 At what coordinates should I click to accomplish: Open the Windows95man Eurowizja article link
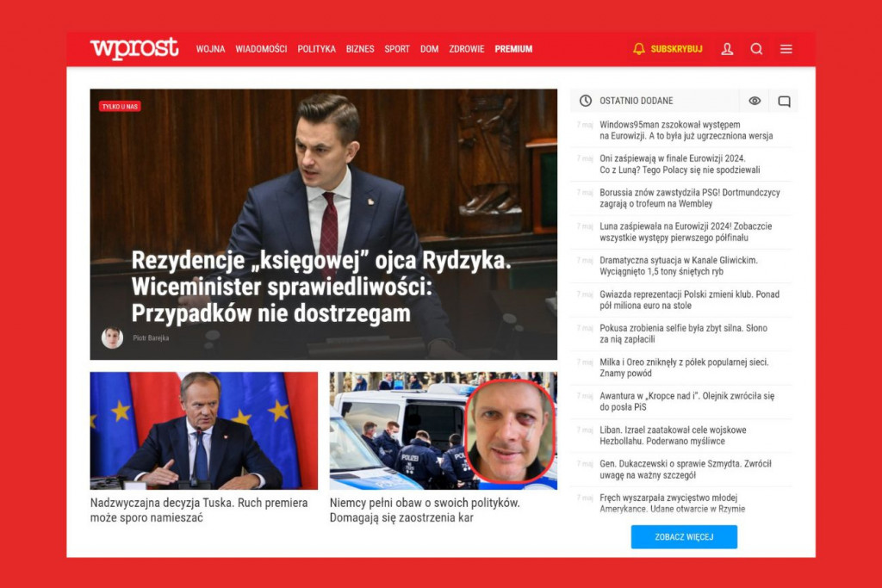[686, 130]
